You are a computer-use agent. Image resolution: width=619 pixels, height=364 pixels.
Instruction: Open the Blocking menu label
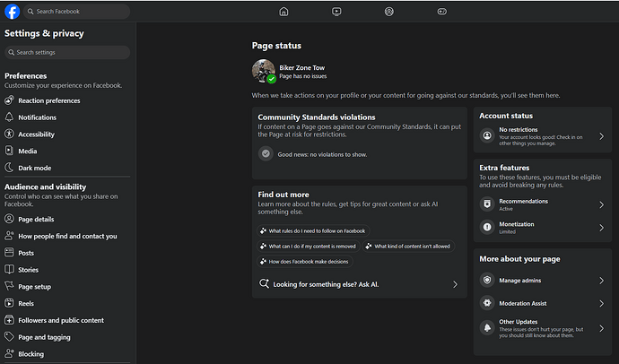pyautogui.click(x=31, y=354)
